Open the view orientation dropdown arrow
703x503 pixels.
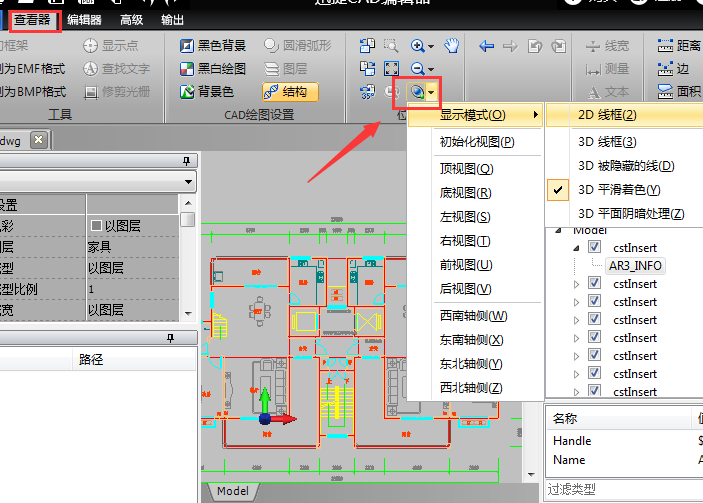pyautogui.click(x=432, y=92)
